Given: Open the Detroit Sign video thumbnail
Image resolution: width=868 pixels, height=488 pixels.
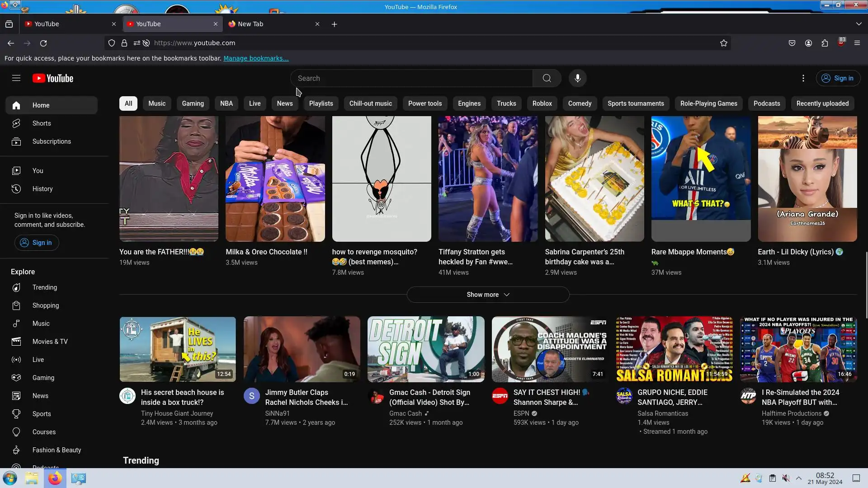Looking at the screenshot, I should point(425,349).
